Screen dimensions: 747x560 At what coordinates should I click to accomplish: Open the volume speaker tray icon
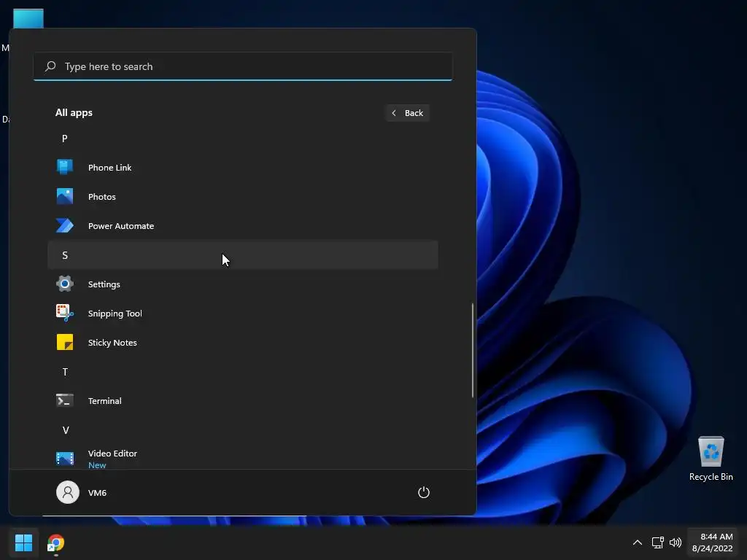[676, 542]
